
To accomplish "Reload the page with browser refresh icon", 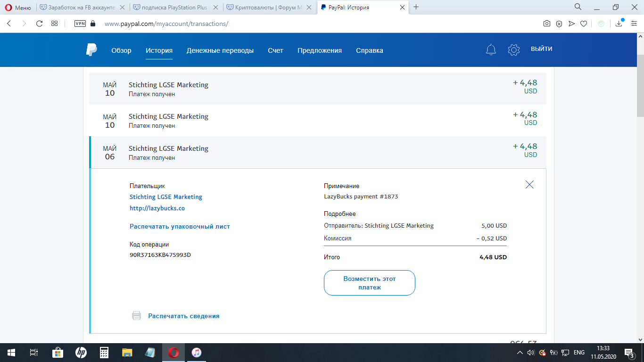I will tap(40, 24).
